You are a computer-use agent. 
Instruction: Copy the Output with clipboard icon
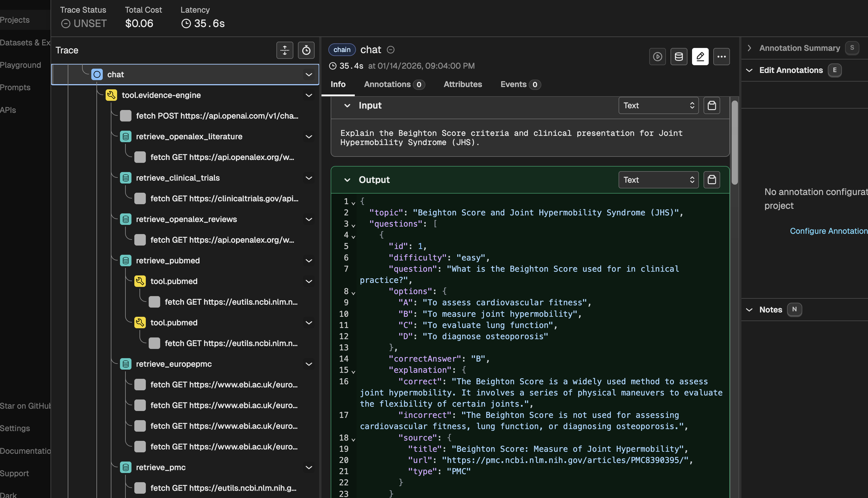712,179
